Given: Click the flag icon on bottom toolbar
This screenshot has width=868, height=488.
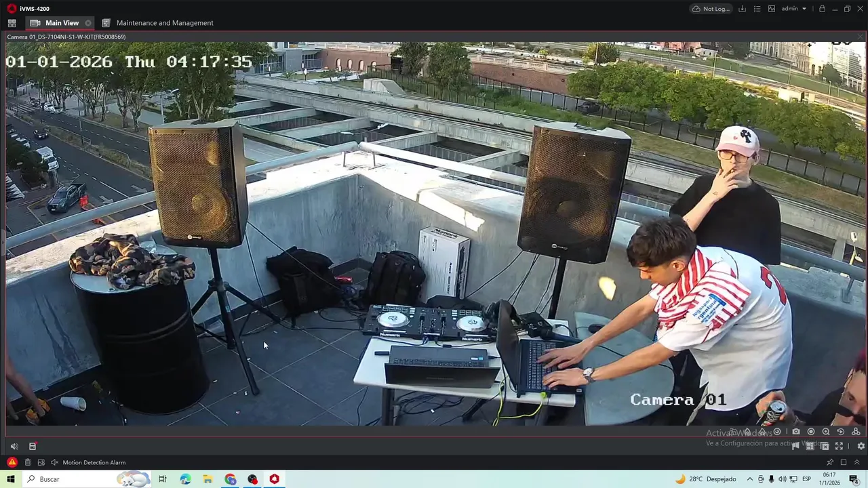Looking at the screenshot, I should (795, 446).
